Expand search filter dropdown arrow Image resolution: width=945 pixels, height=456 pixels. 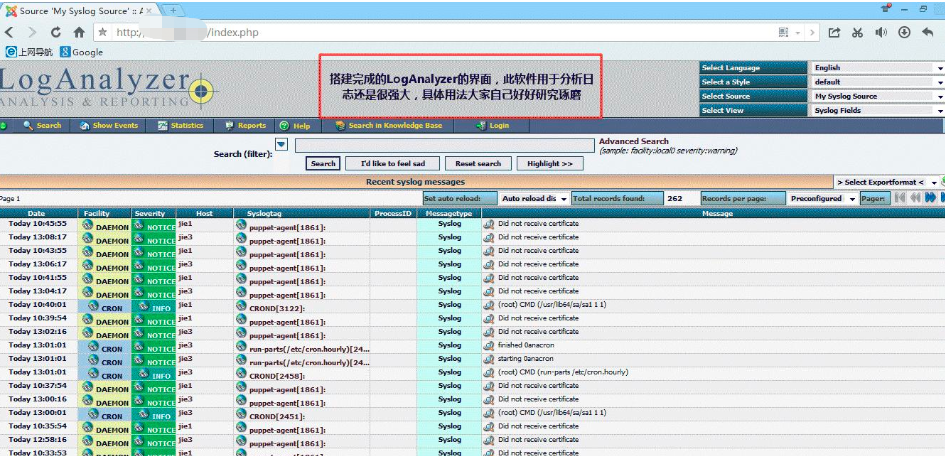[x=281, y=145]
